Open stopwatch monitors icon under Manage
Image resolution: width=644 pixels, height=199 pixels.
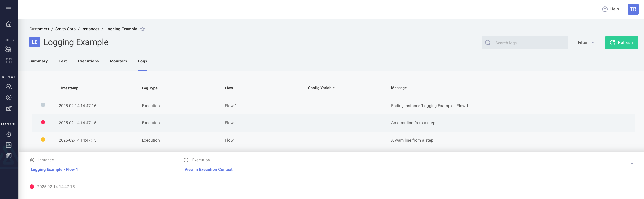click(x=9, y=134)
